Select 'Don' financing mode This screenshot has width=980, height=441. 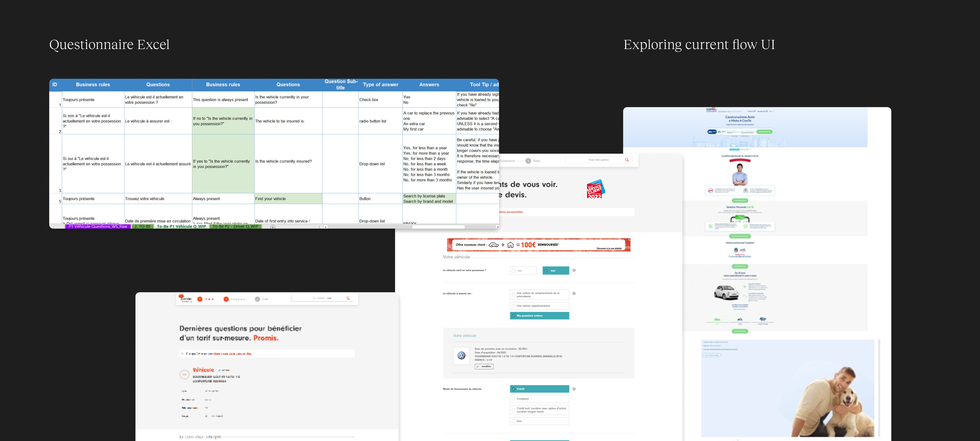540,421
